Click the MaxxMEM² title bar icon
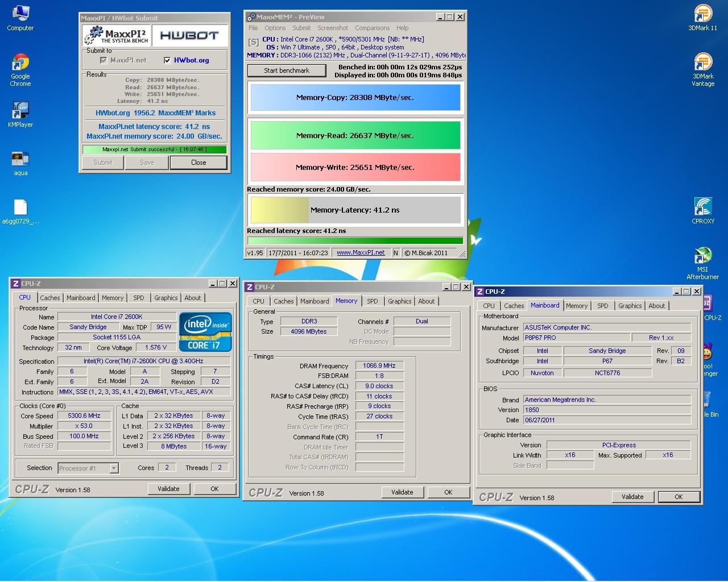The width and height of the screenshot is (728, 582). click(251, 17)
